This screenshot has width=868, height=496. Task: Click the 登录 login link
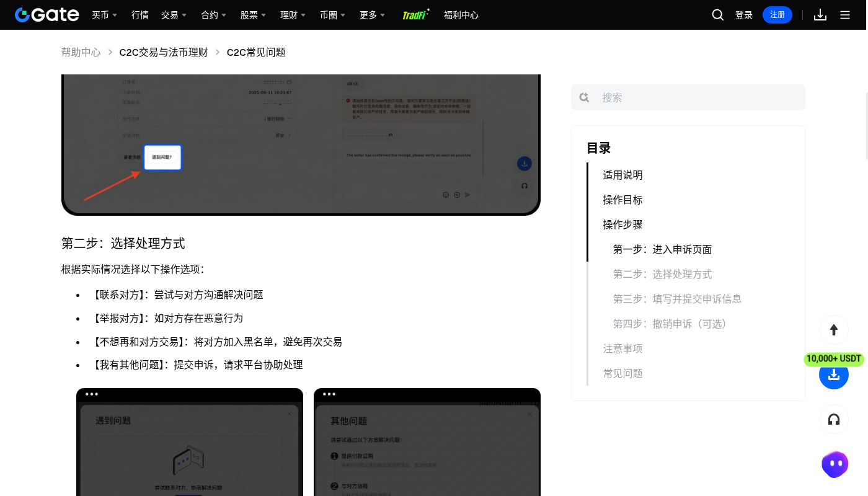point(744,15)
